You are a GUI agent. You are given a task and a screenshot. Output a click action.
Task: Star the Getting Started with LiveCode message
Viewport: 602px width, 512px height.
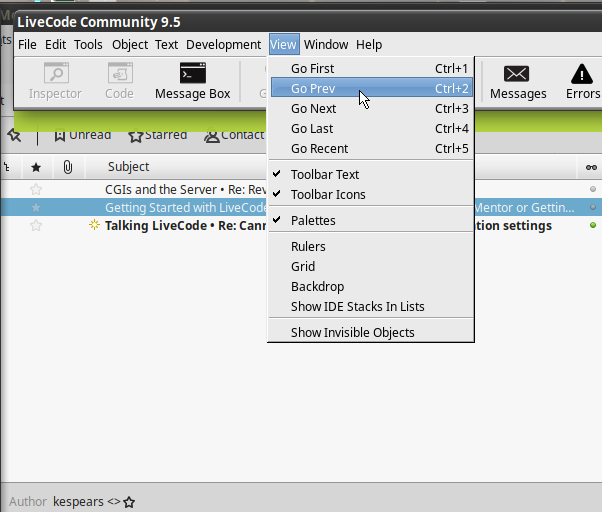click(36, 208)
